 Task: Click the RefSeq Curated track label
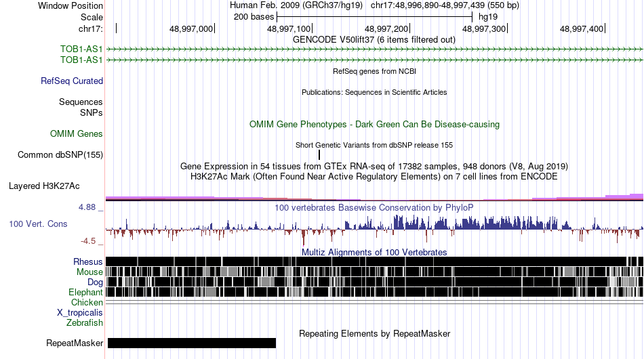[72, 81]
